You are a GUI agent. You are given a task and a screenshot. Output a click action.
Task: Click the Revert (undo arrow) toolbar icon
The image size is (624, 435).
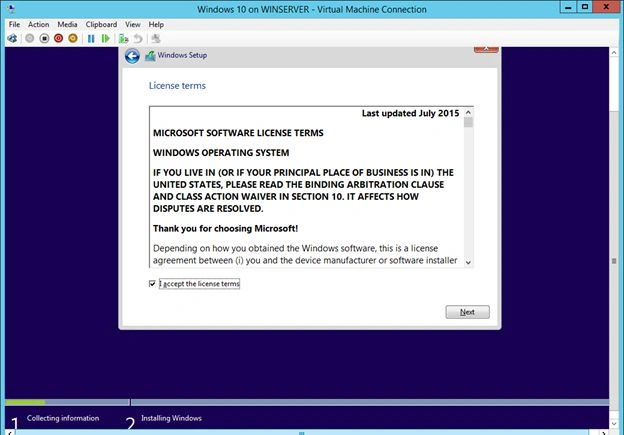(138, 39)
